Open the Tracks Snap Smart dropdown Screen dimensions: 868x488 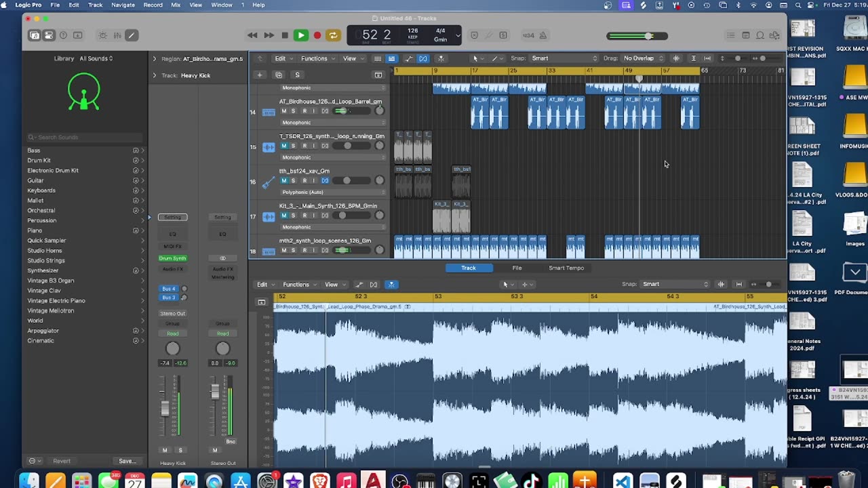tap(564, 58)
